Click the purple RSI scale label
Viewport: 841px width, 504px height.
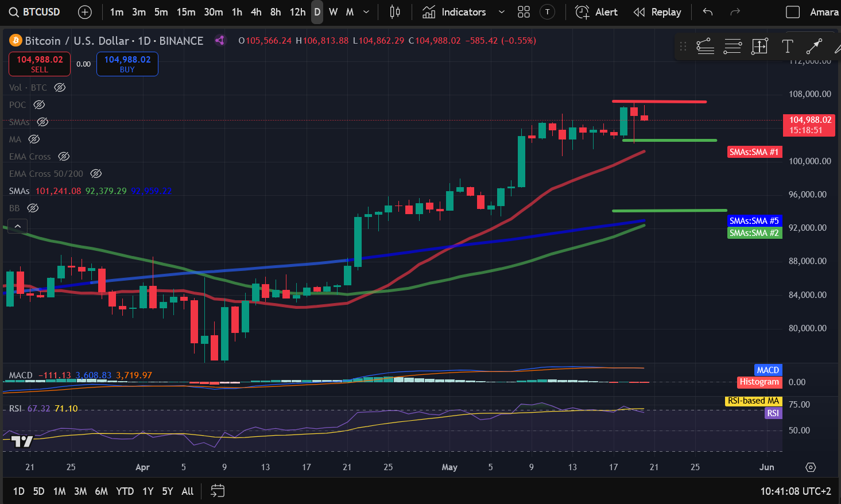click(773, 413)
